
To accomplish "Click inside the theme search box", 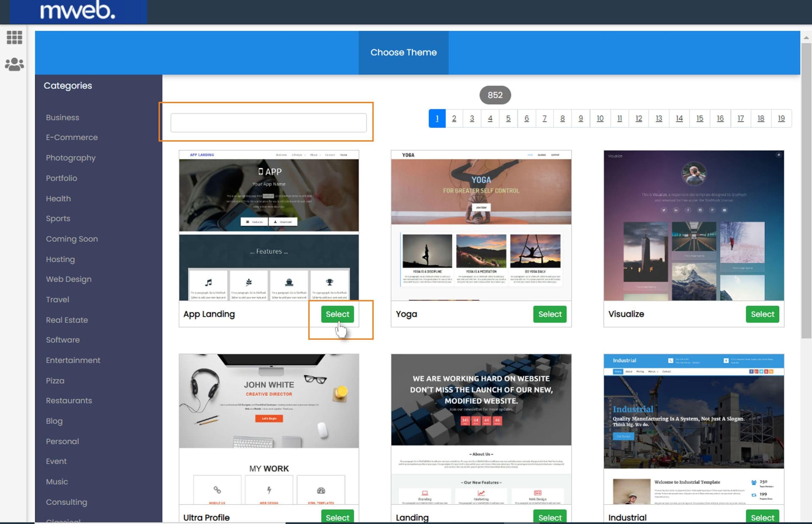I will coord(268,123).
